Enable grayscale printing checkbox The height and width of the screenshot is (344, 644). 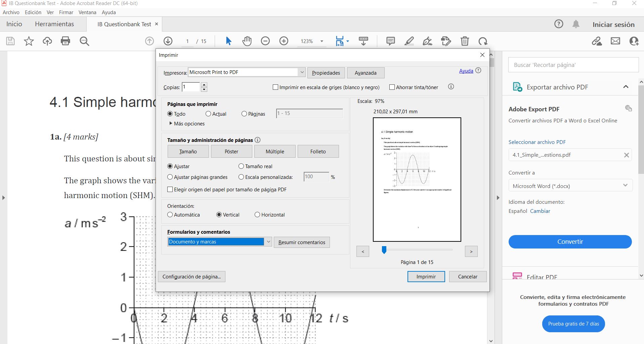[x=275, y=87]
